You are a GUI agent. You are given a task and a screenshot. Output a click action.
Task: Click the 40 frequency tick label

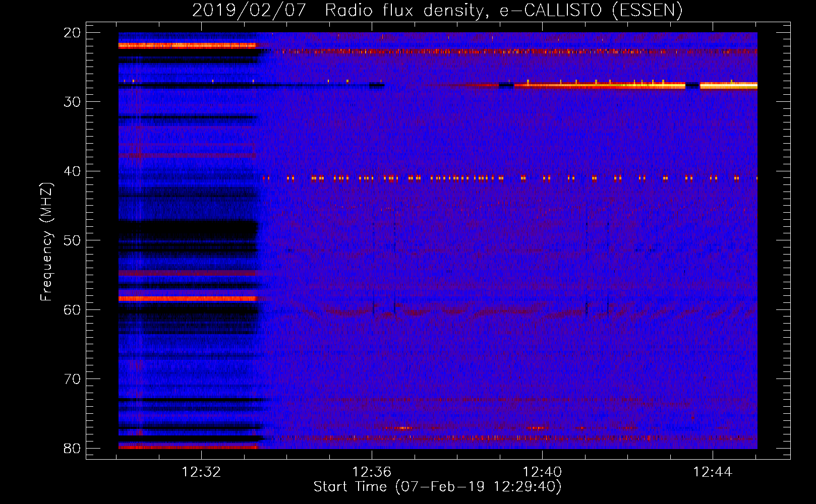point(72,171)
